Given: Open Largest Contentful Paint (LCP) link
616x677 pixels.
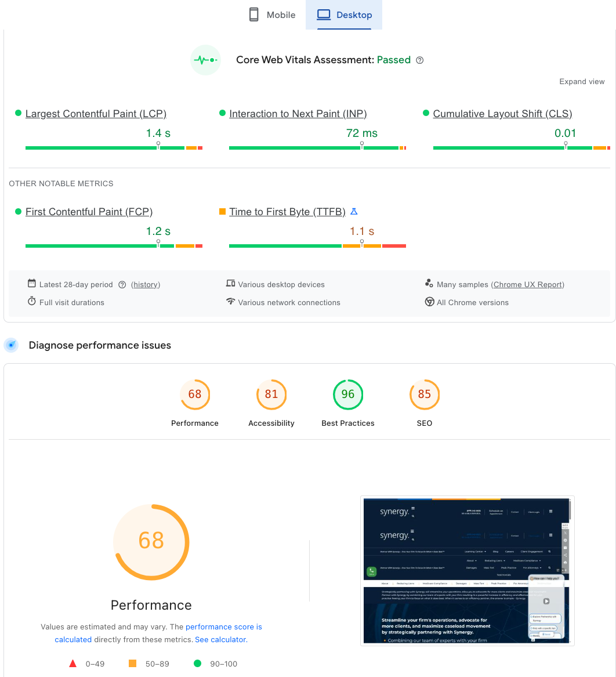Looking at the screenshot, I should (96, 114).
